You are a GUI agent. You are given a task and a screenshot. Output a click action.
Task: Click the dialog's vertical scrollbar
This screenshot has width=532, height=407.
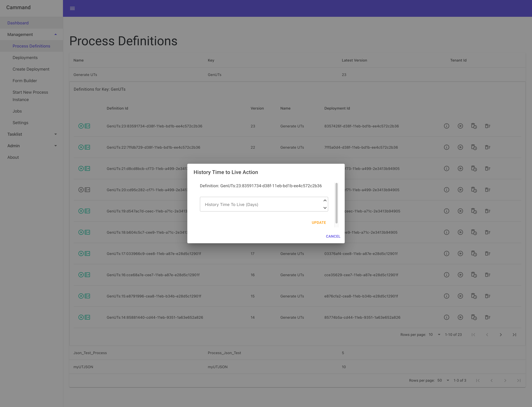coord(336,203)
